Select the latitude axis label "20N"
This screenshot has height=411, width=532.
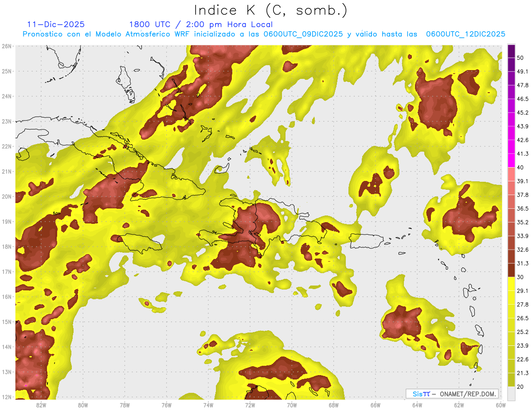click(x=7, y=196)
